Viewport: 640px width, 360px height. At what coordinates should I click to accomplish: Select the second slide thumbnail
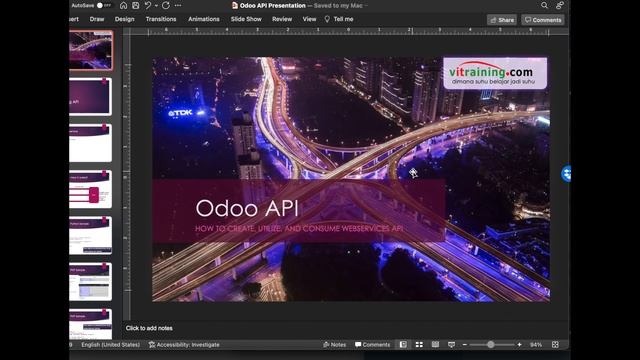coord(90,97)
